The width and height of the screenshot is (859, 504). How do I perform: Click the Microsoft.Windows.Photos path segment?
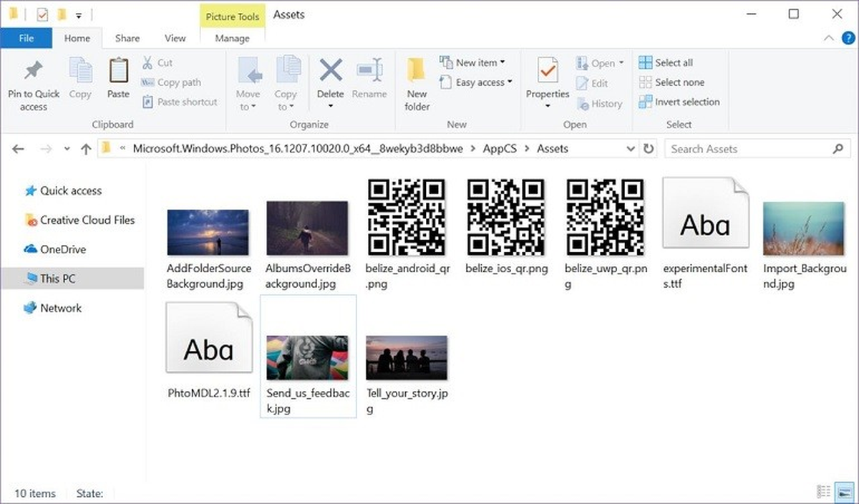(299, 149)
